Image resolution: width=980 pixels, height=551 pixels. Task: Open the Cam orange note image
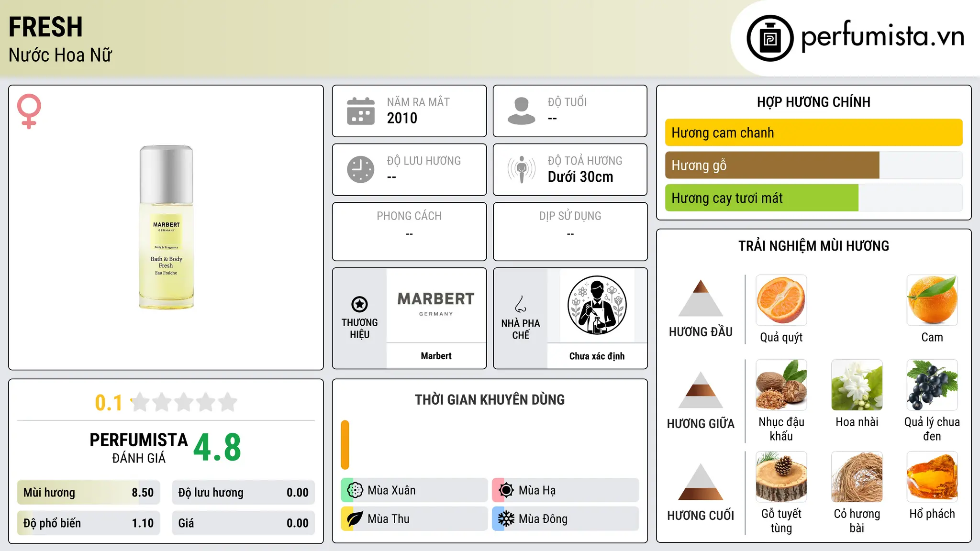tap(932, 300)
